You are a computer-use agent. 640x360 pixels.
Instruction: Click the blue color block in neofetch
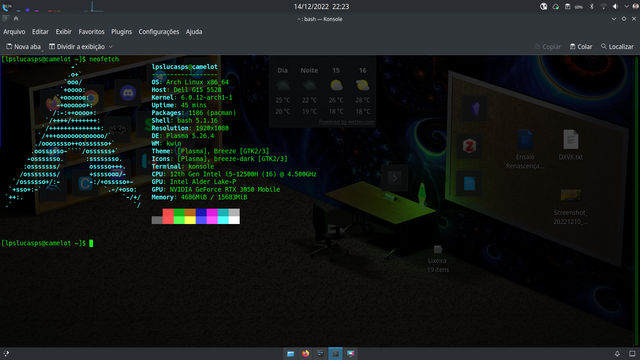201,212
